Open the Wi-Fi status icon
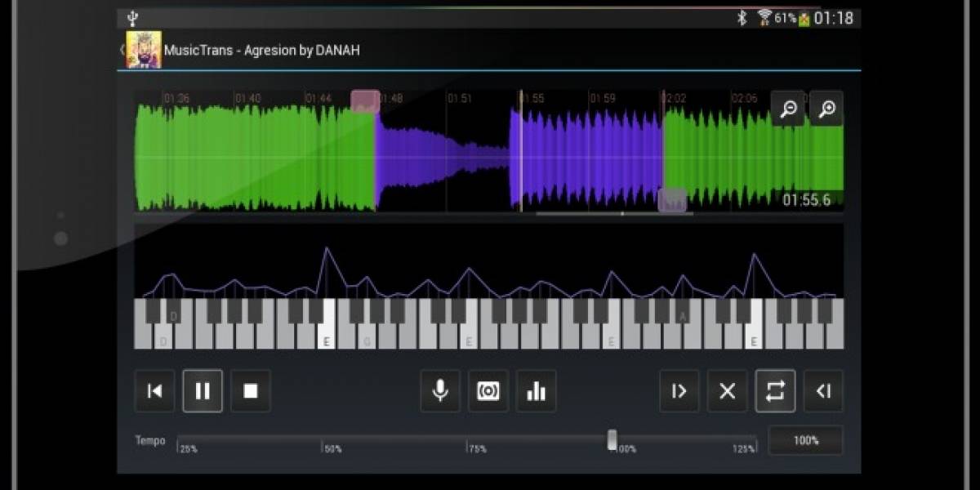 pyautogui.click(x=764, y=18)
